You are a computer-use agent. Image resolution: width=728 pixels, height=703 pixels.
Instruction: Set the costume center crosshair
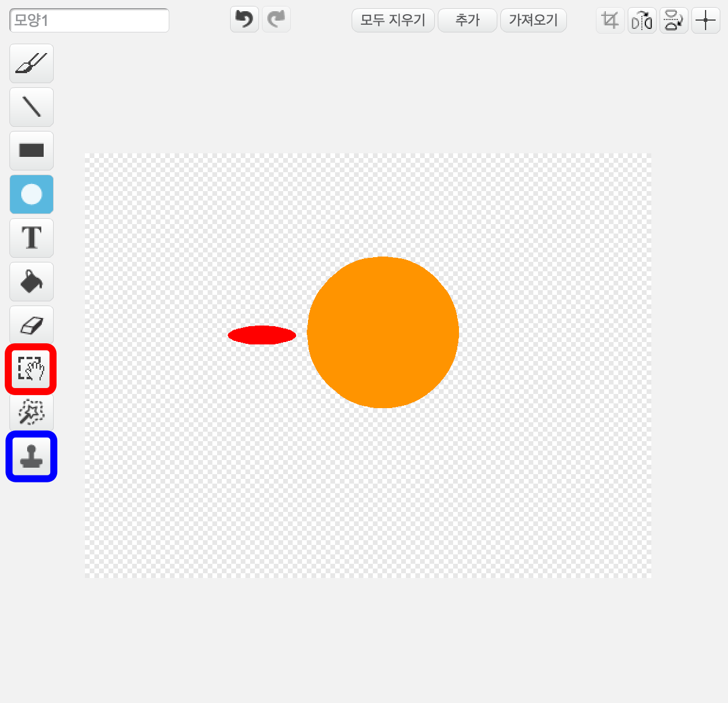(x=706, y=21)
